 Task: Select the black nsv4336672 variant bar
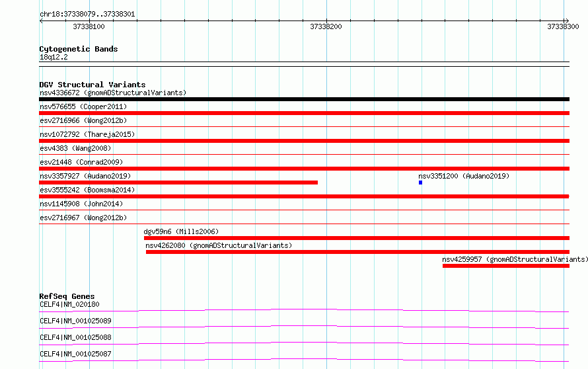304,99
